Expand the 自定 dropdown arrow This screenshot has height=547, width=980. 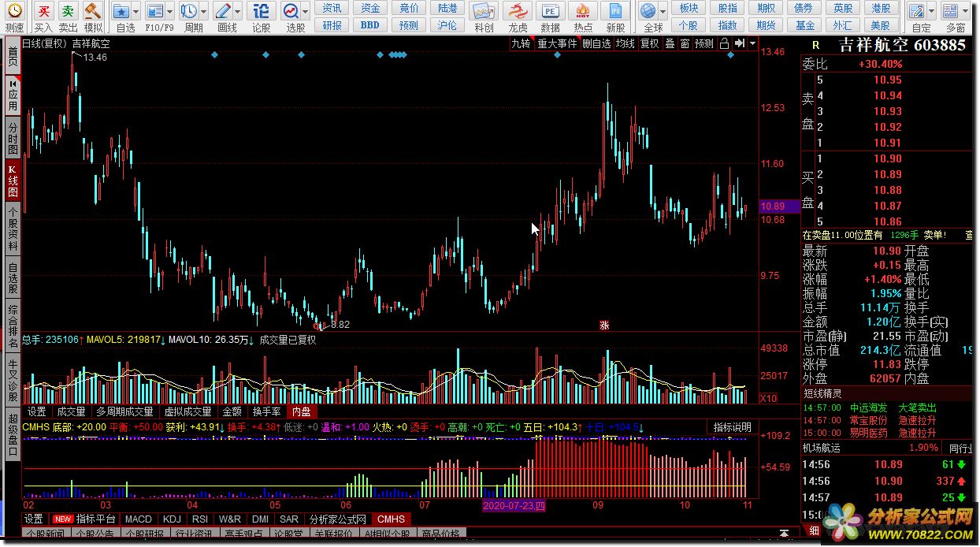[933, 12]
